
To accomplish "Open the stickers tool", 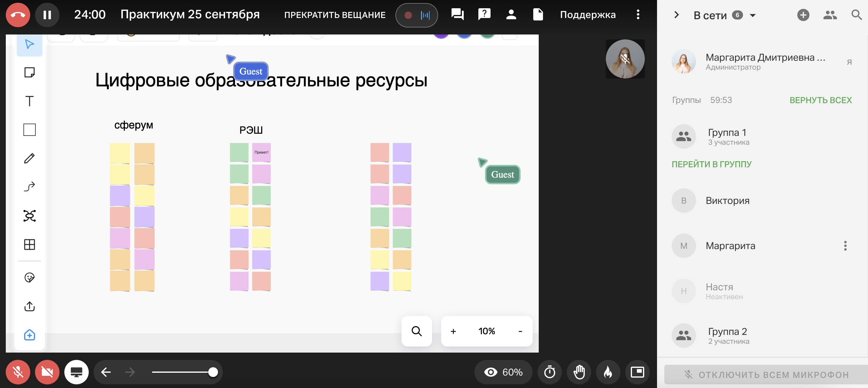I will (29, 278).
